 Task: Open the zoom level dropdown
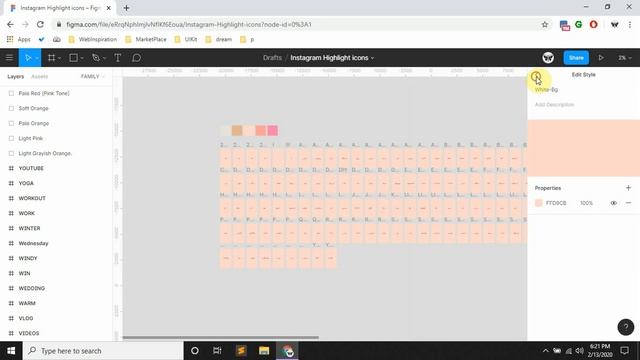click(x=624, y=58)
